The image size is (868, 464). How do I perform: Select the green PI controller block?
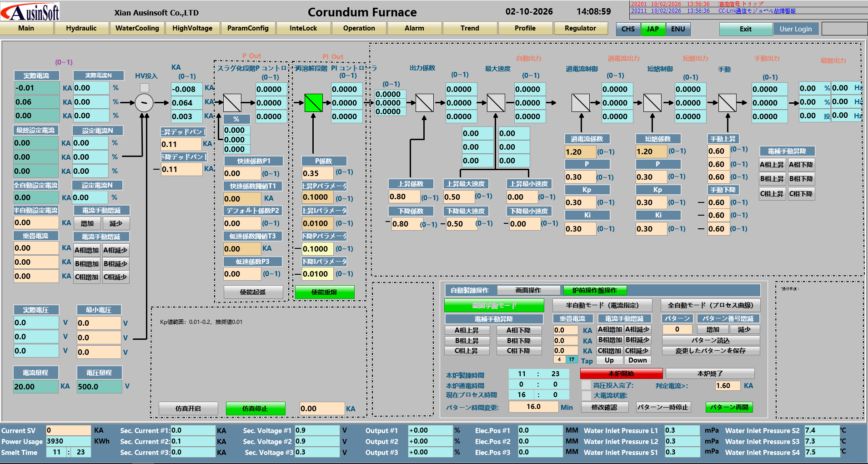tap(313, 103)
